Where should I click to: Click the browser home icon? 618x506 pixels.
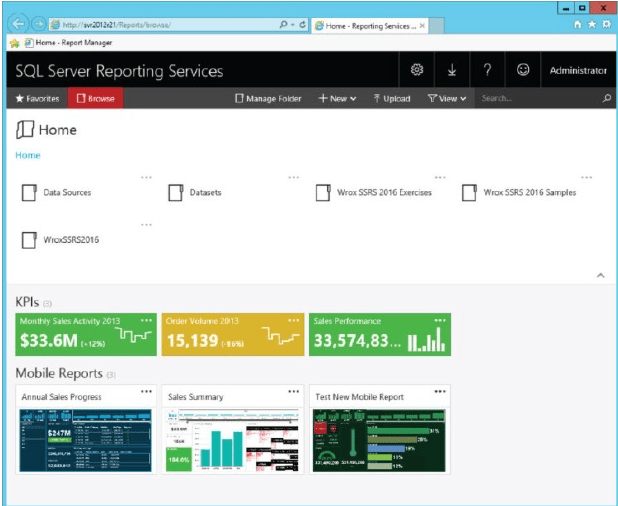click(577, 24)
